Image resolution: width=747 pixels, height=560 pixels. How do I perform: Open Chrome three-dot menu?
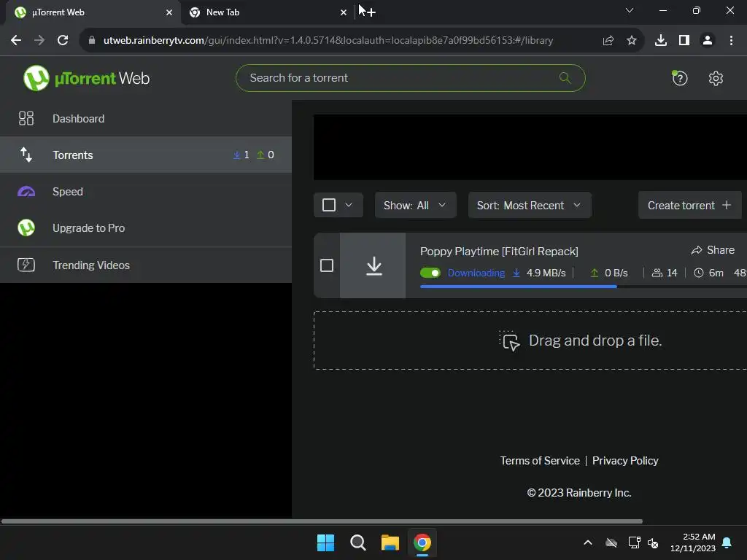click(731, 41)
